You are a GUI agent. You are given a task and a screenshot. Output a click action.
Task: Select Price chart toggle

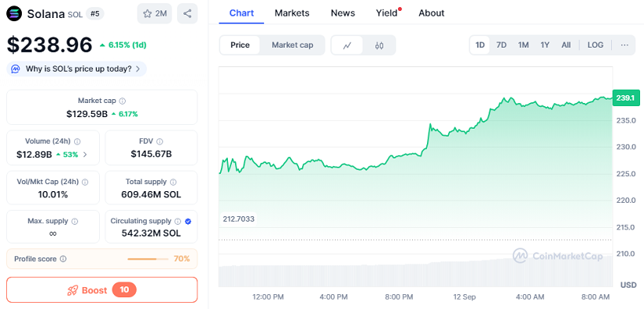[x=240, y=45]
